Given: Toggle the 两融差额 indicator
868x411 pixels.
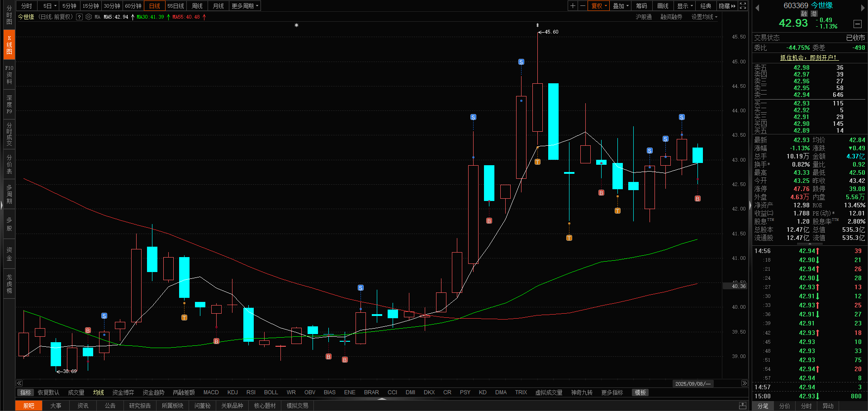Looking at the screenshot, I should [x=184, y=392].
